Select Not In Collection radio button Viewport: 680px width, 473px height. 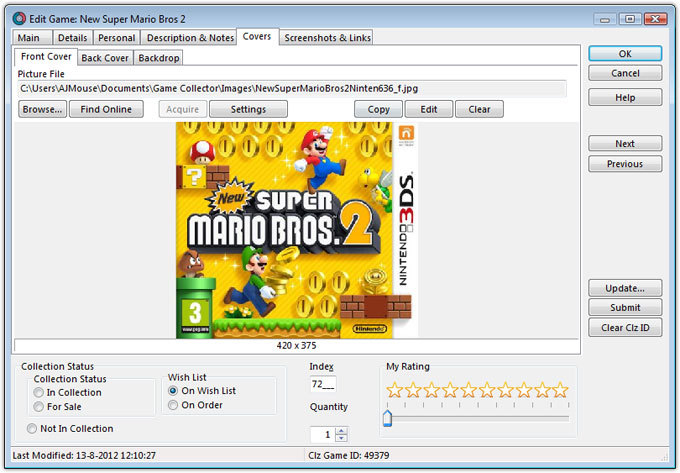coord(32,428)
